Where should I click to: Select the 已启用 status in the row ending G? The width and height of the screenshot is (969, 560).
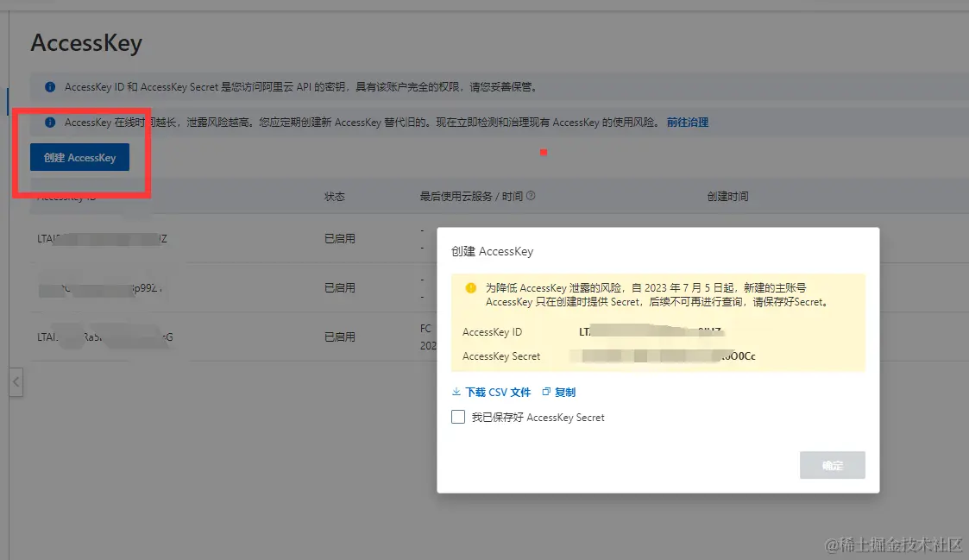339,337
